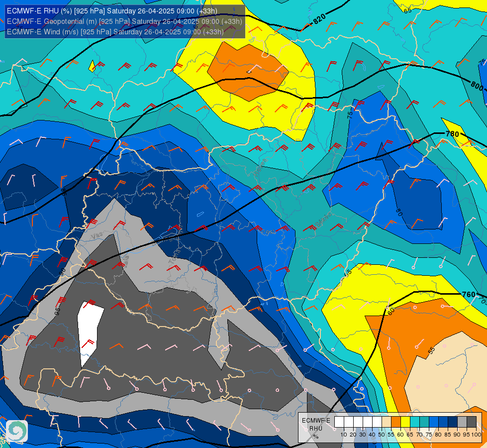Click the rotated 80 humidity contour label on map
The height and width of the screenshot is (448, 487).
click(399, 212)
